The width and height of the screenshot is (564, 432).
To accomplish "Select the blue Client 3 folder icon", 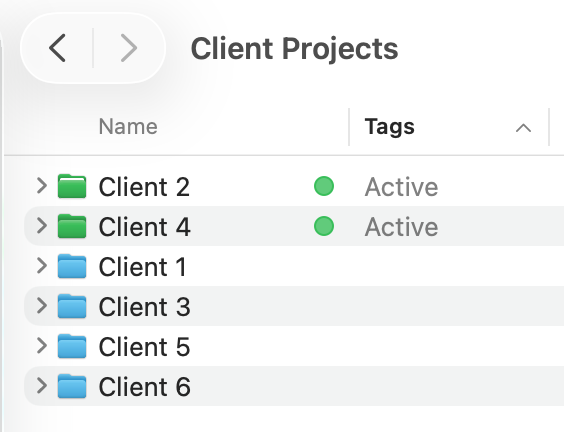I will click(x=72, y=306).
